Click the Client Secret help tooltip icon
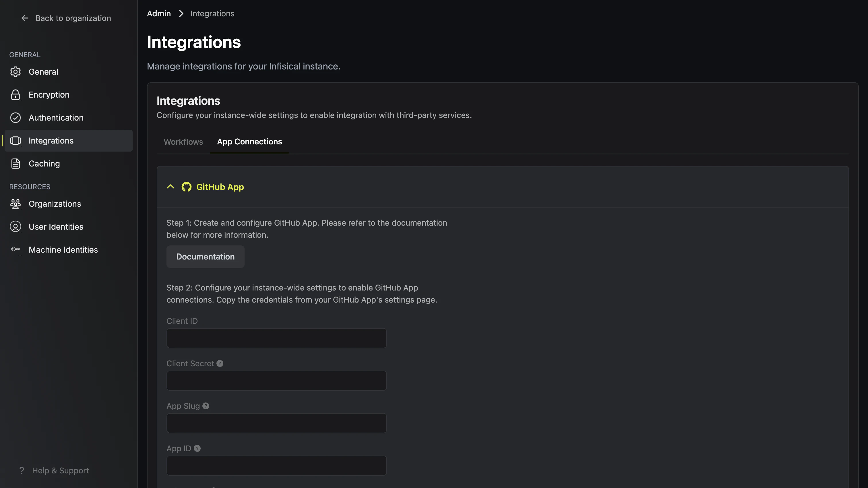This screenshot has height=488, width=868. (220, 364)
